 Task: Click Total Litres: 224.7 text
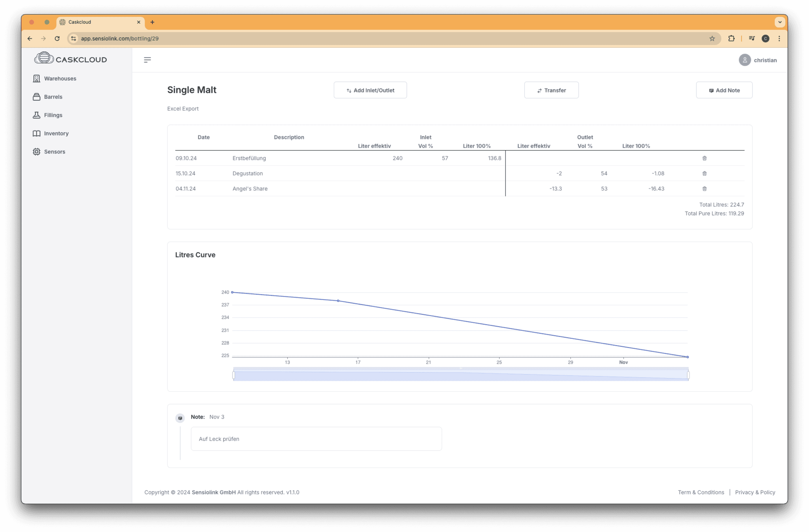[x=721, y=205]
